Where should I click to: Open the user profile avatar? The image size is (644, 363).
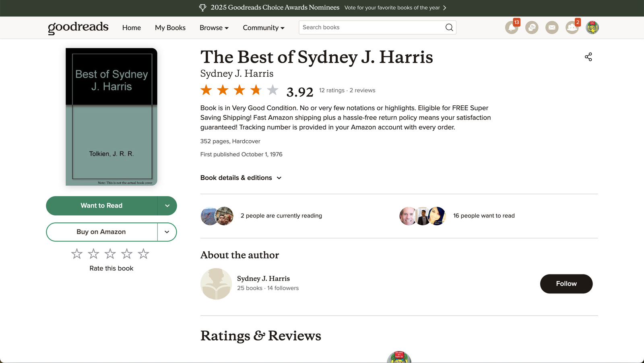click(x=592, y=28)
